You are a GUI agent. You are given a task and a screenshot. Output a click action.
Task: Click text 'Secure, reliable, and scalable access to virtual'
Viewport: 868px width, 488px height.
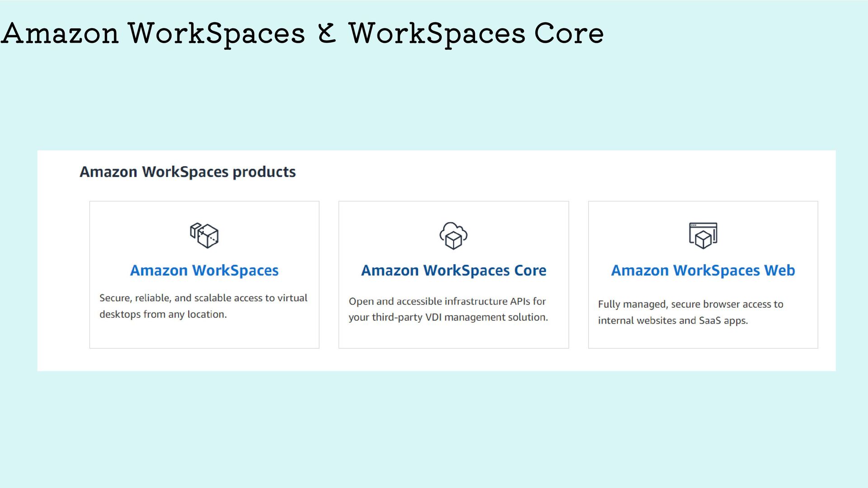[x=203, y=298]
